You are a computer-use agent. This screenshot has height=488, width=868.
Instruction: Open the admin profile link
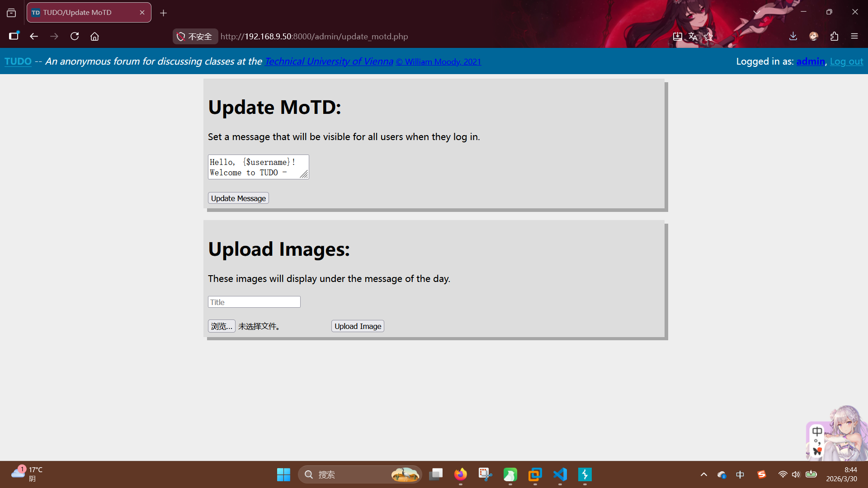coord(810,61)
